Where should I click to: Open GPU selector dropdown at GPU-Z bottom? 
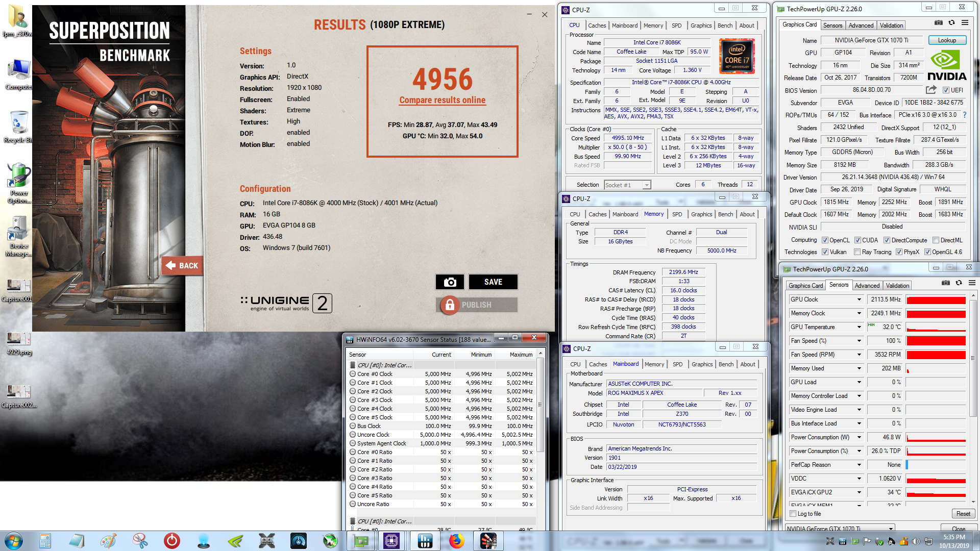point(840,529)
